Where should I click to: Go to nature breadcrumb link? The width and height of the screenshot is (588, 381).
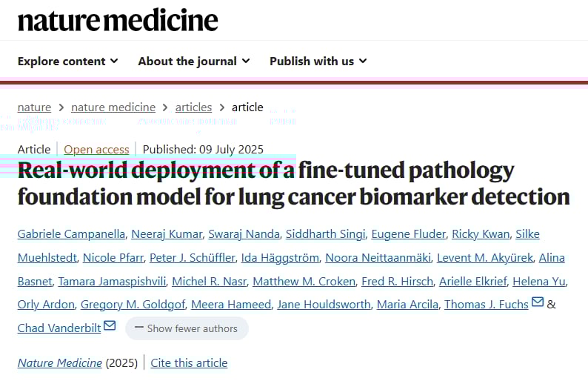click(34, 107)
